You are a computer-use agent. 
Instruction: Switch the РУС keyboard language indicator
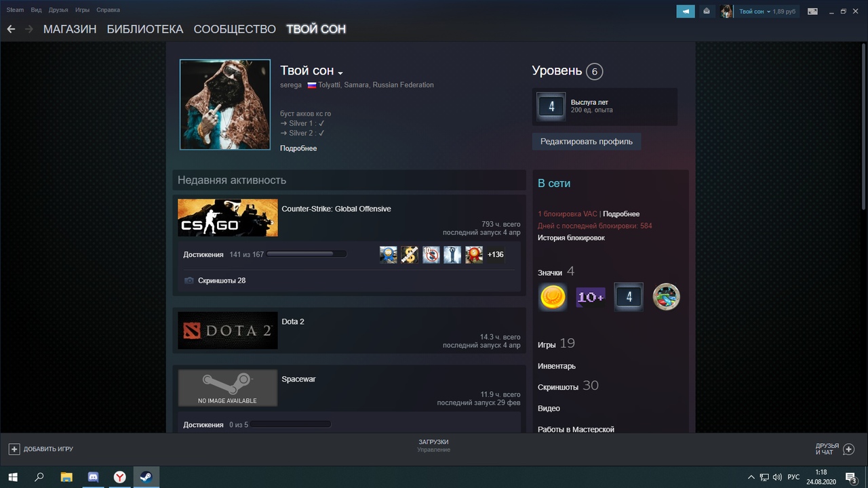(793, 477)
